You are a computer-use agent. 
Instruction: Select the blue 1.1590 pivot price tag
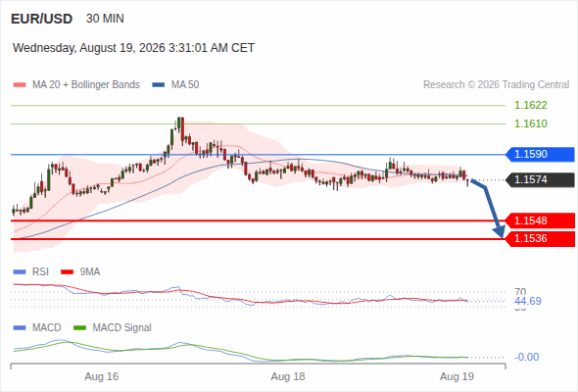[x=540, y=154]
